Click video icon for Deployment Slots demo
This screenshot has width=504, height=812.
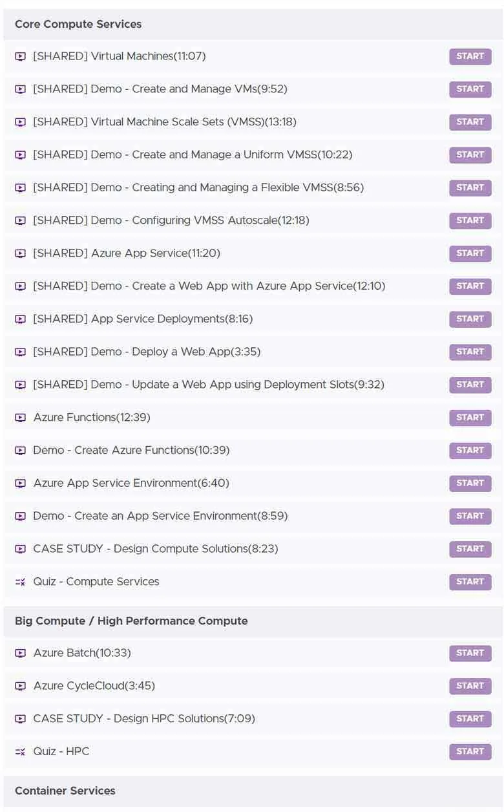click(x=20, y=385)
